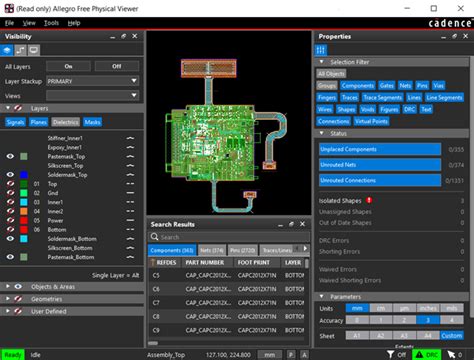Screen dimensions: 474x360
Task: Close the Visibility panel
Action: point(135,36)
